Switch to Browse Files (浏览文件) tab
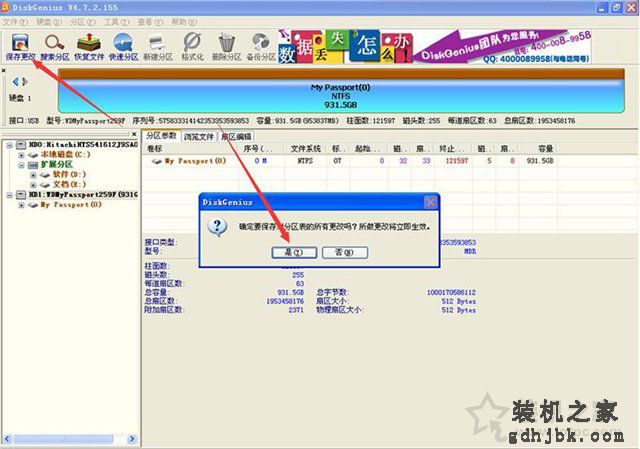The width and height of the screenshot is (640, 449). [x=198, y=136]
